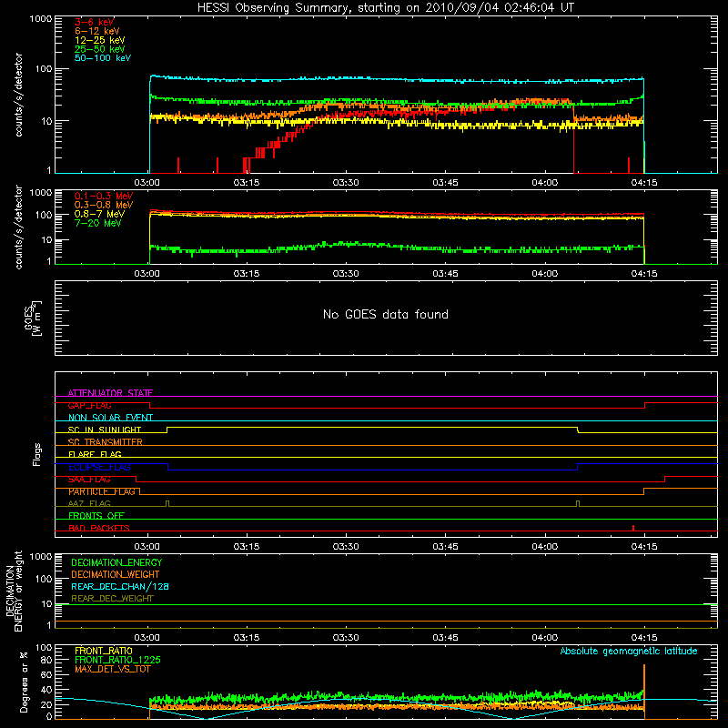Click the 'Absolute geomagnetic latitude' label
This screenshot has height=728, width=728.
pyautogui.click(x=629, y=651)
